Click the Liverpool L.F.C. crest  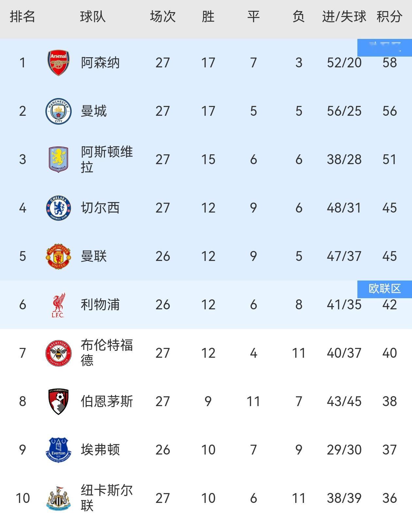[58, 305]
